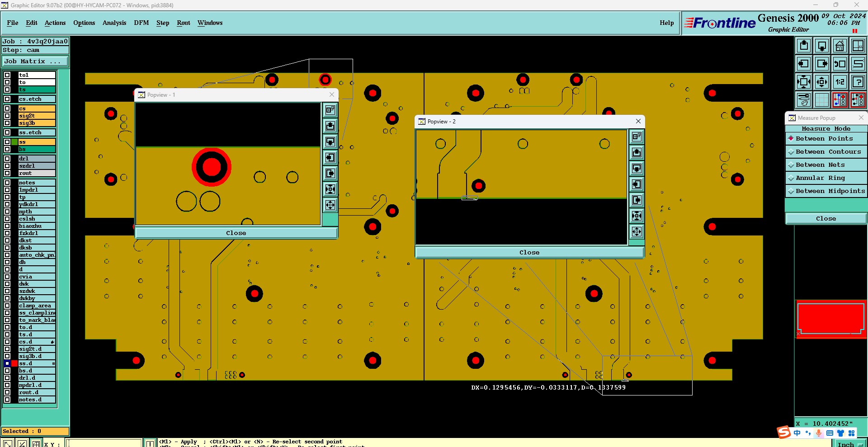The image size is (868, 447).
Task: Click the red color swatch beside ss.d layer
Action: pyautogui.click(x=14, y=363)
